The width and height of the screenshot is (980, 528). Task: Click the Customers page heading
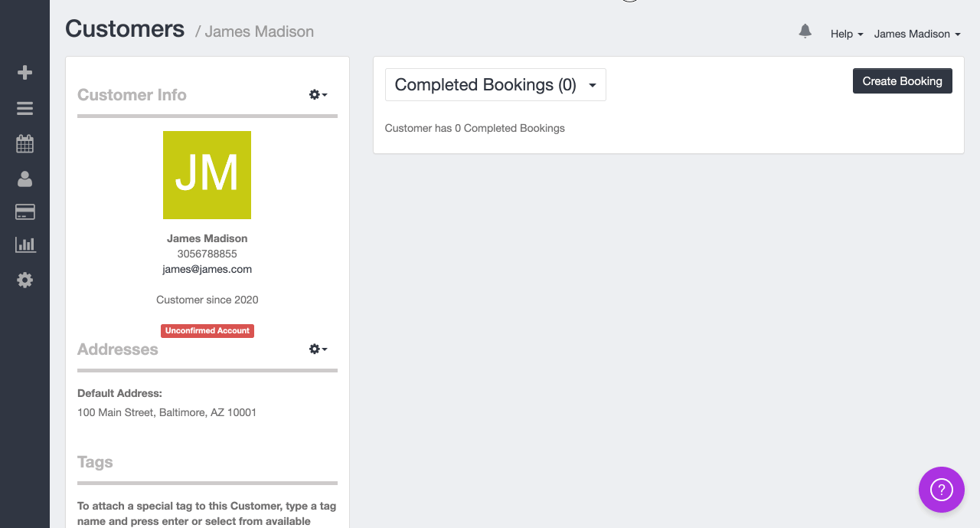point(125,29)
